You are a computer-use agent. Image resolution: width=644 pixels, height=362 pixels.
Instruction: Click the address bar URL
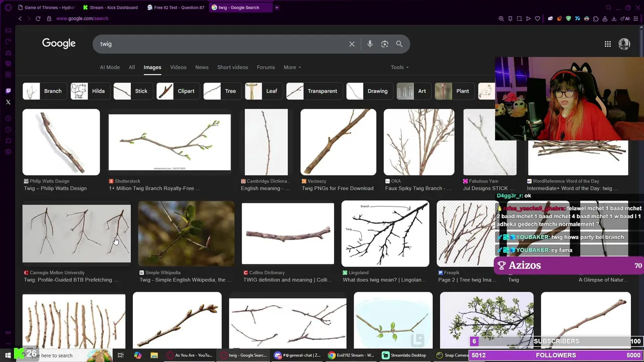click(x=82, y=19)
